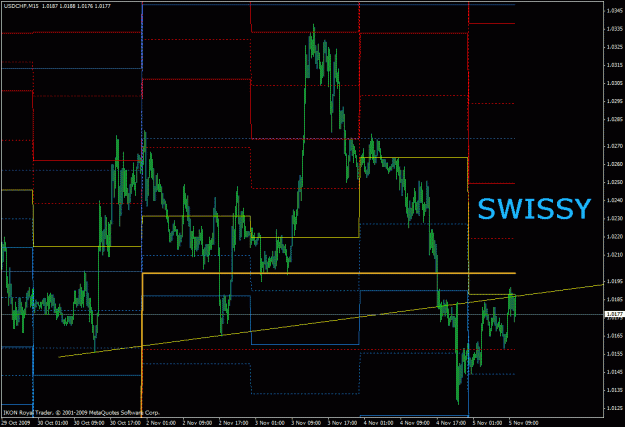Click the current price marker 1.0177
The image size is (625, 427).
click(614, 314)
